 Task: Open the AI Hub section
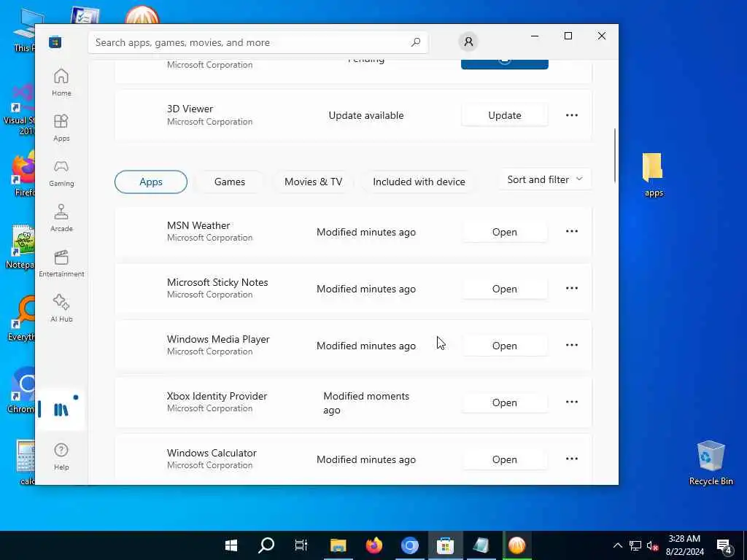tap(61, 308)
